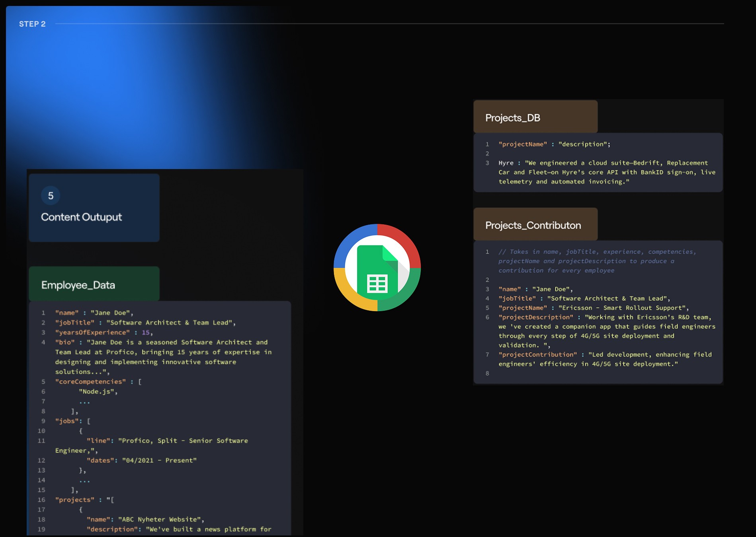
Task: Click the Content Outuput card
Action: pyautogui.click(x=81, y=217)
